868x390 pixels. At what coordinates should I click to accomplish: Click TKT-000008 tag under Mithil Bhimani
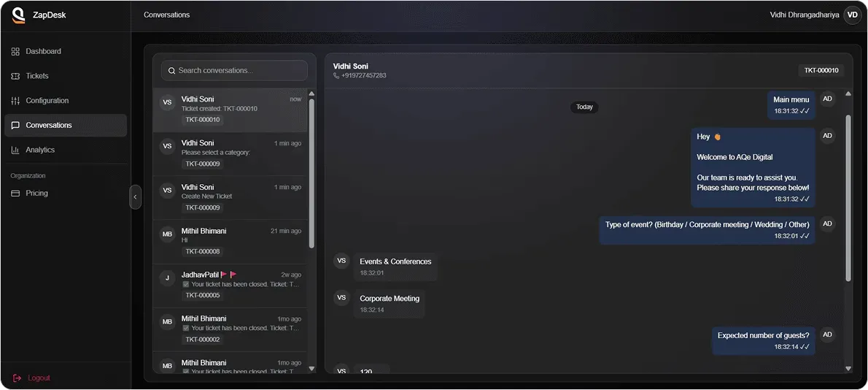[x=203, y=251]
